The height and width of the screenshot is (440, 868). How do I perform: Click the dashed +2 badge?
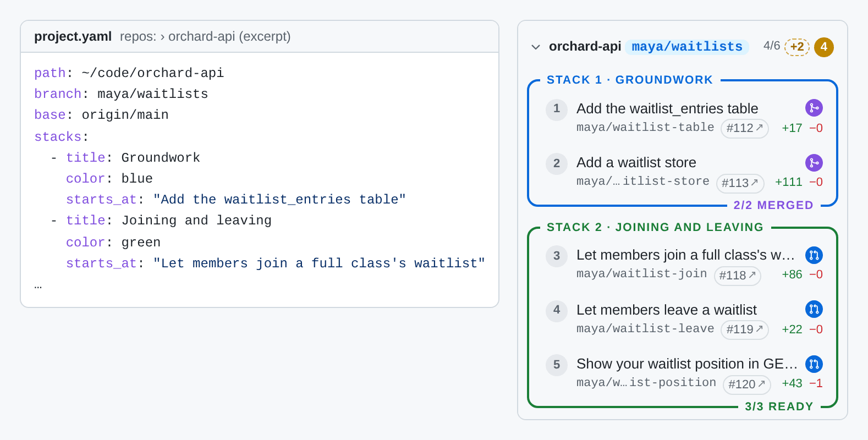(x=797, y=47)
